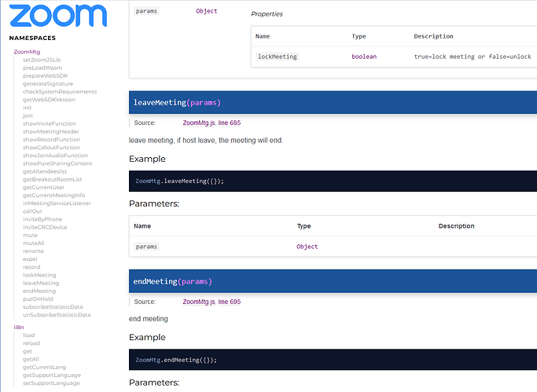
Task: Go to preLoadWasm method
Action: click(42, 68)
